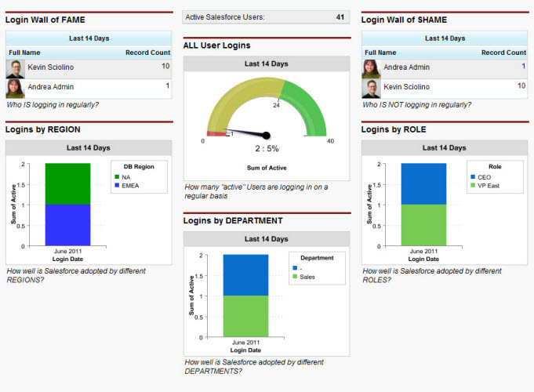This screenshot has height=392, width=534.
Task: Open Andrea Admin photo in Wall of SHAME
Action: (x=371, y=69)
